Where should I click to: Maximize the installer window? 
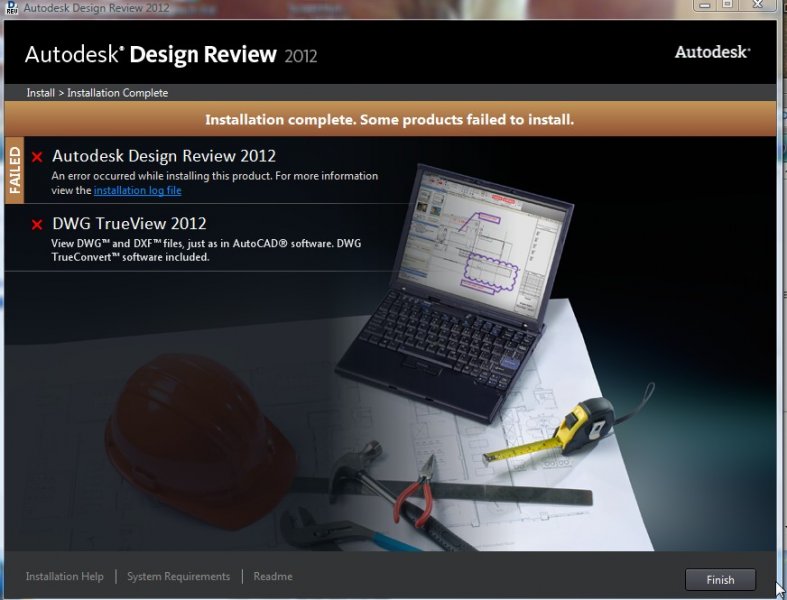[727, 5]
